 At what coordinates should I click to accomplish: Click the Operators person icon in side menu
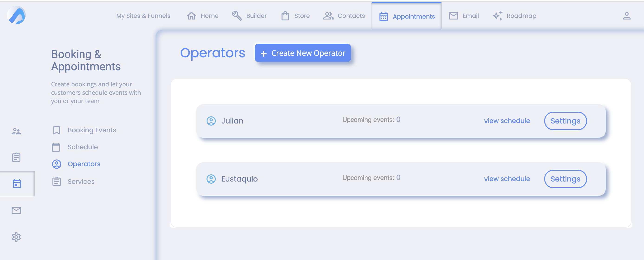pyautogui.click(x=56, y=164)
